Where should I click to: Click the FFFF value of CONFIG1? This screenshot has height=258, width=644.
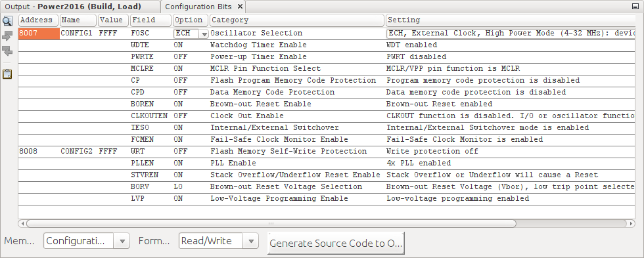(108, 33)
